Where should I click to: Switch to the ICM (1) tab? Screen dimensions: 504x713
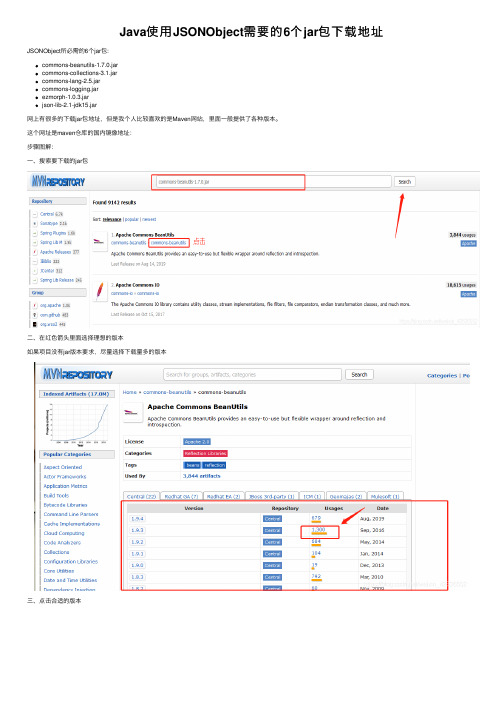click(x=312, y=497)
